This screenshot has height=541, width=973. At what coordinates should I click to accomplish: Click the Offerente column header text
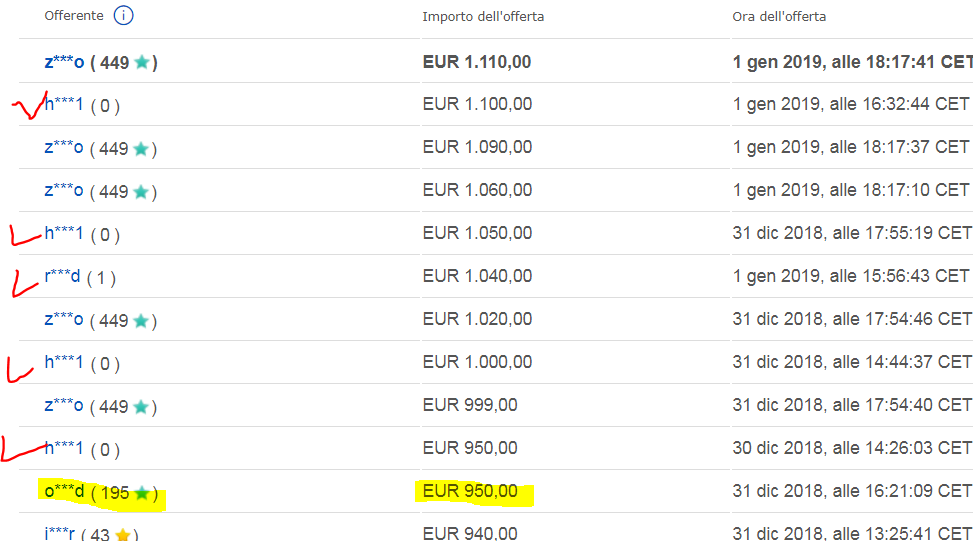pos(74,16)
